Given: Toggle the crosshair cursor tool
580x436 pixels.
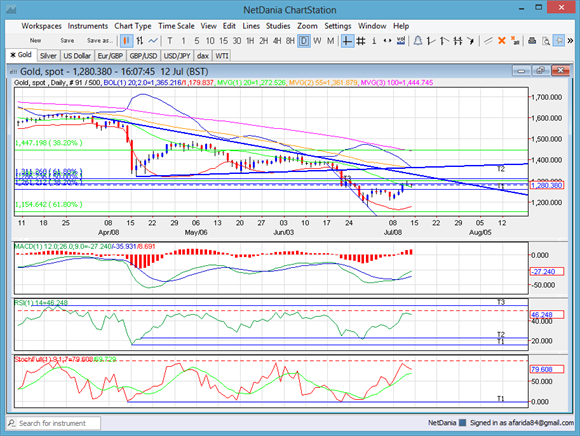Looking at the screenshot, I should click(x=347, y=41).
